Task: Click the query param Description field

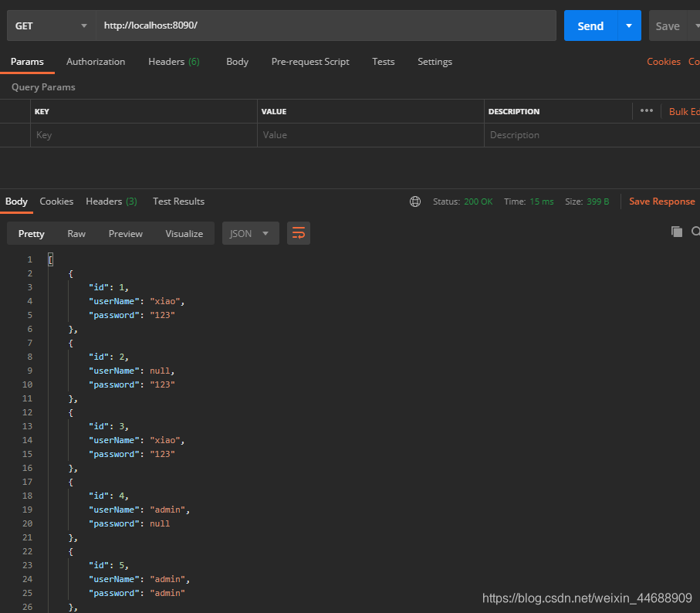Action: coord(592,135)
